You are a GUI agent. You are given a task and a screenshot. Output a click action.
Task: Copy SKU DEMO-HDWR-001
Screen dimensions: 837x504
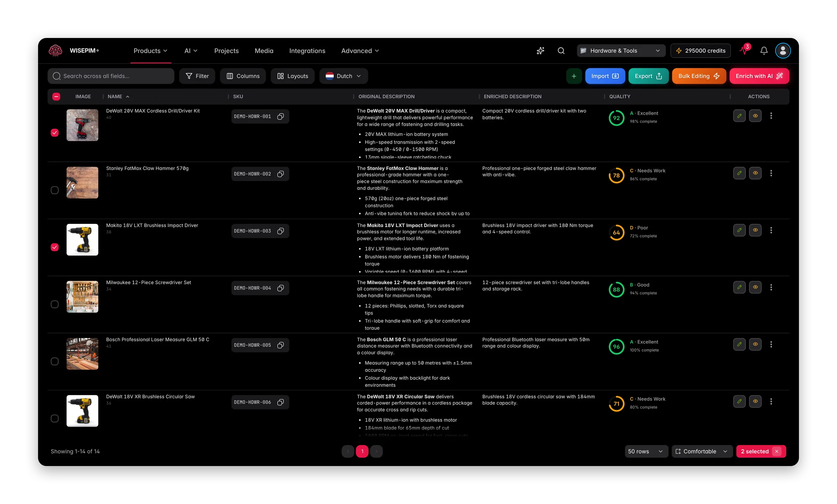(280, 116)
